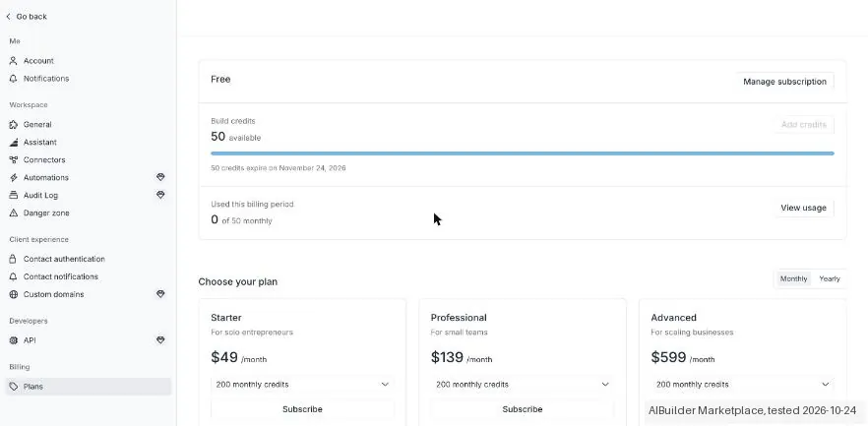The image size is (868, 426).
Task: Click the Audit Log icon
Action: pyautogui.click(x=14, y=196)
